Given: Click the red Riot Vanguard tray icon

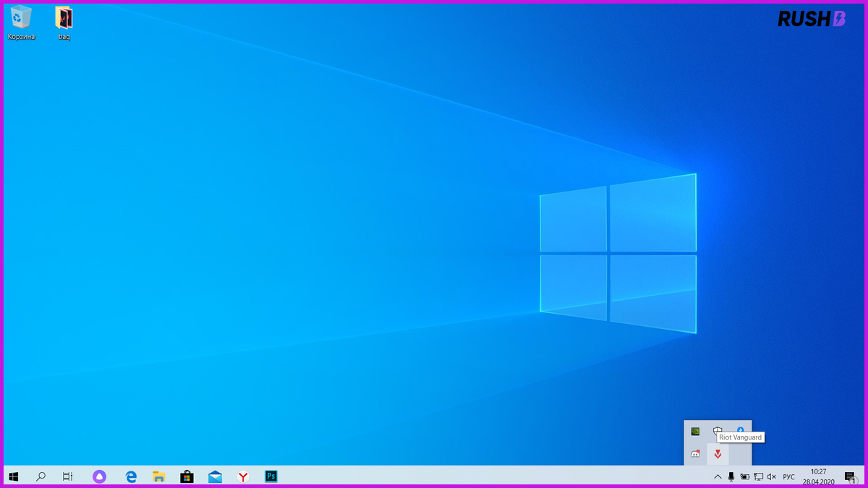Looking at the screenshot, I should point(718,454).
